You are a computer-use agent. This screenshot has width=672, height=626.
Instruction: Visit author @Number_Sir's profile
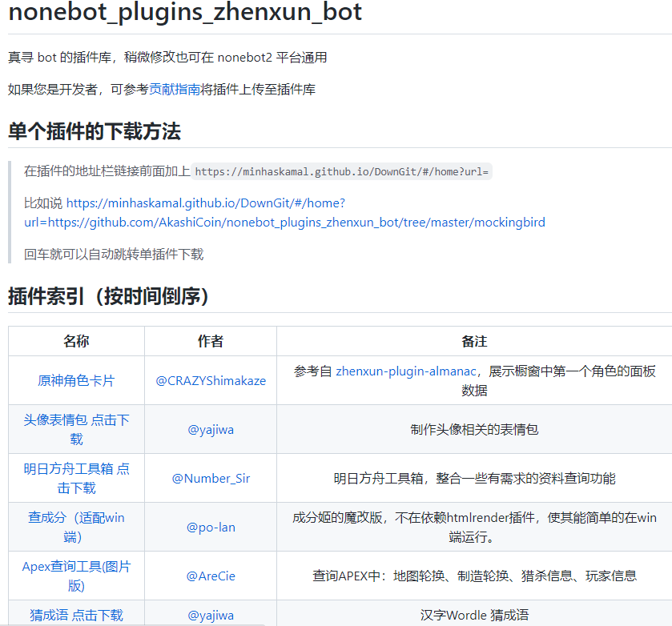[210, 478]
